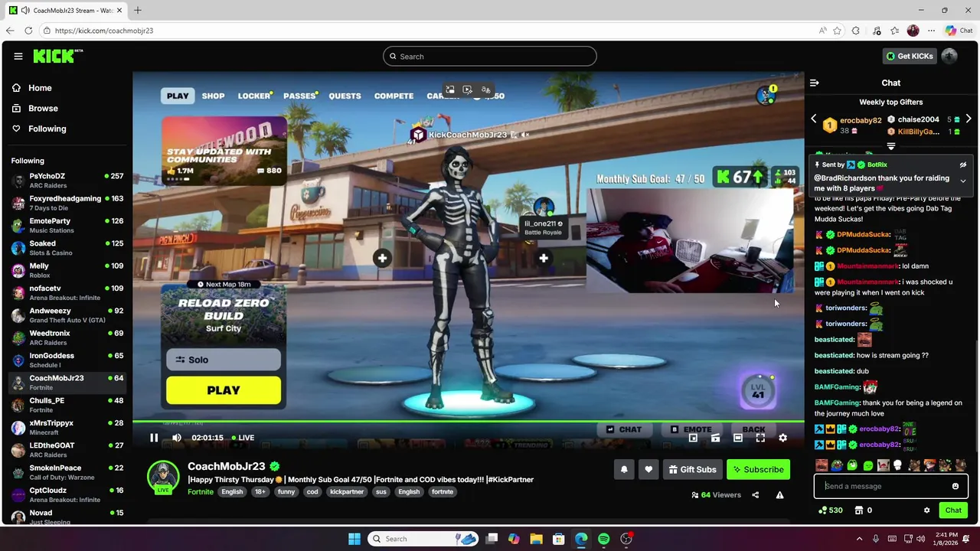Pause the stream with the pause button
Screen dimensions: 980x551
[154, 438]
